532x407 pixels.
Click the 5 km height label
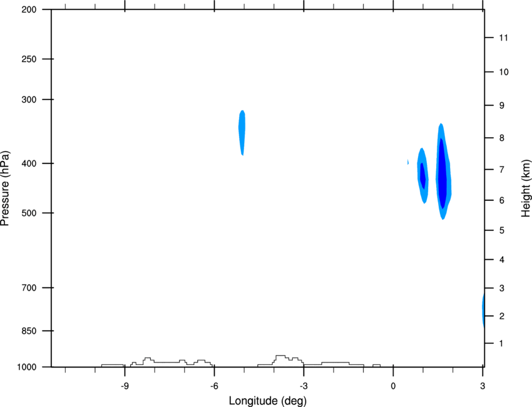(501, 230)
